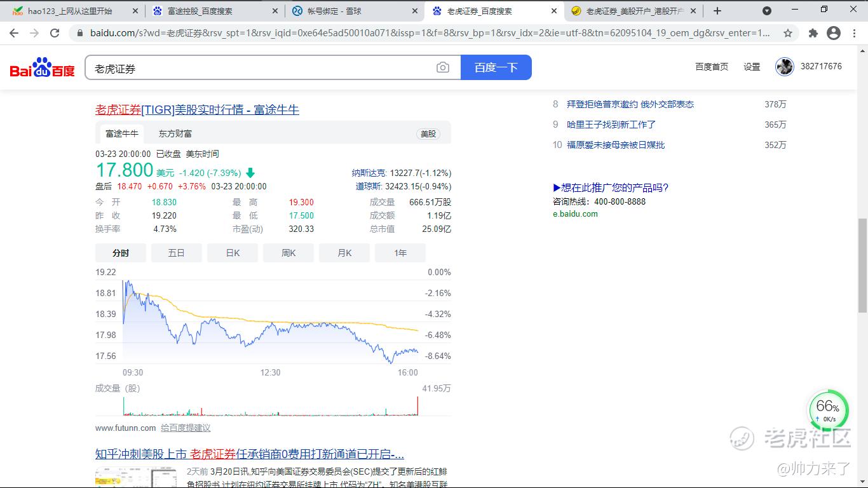Click the 想在此推广您的产品吗? promotion link

tap(611, 187)
